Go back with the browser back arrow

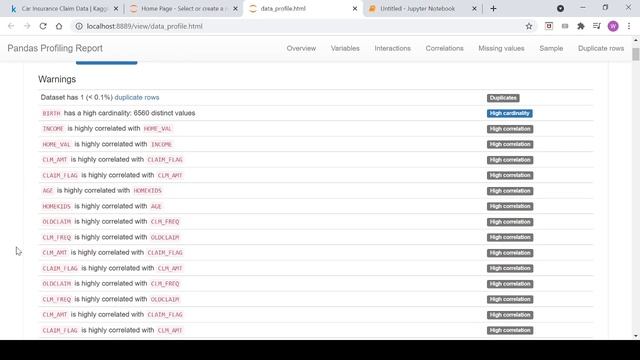[x=11, y=26]
